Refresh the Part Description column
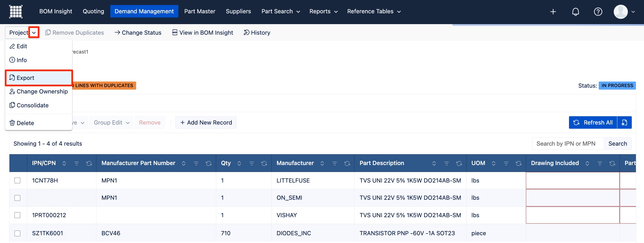The width and height of the screenshot is (644, 243). 459,163
